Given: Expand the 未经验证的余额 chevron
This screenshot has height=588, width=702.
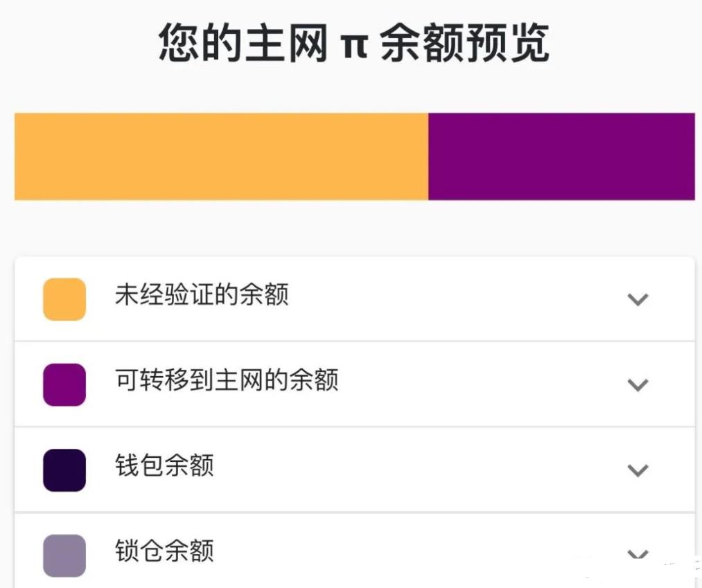Looking at the screenshot, I should point(638,299).
